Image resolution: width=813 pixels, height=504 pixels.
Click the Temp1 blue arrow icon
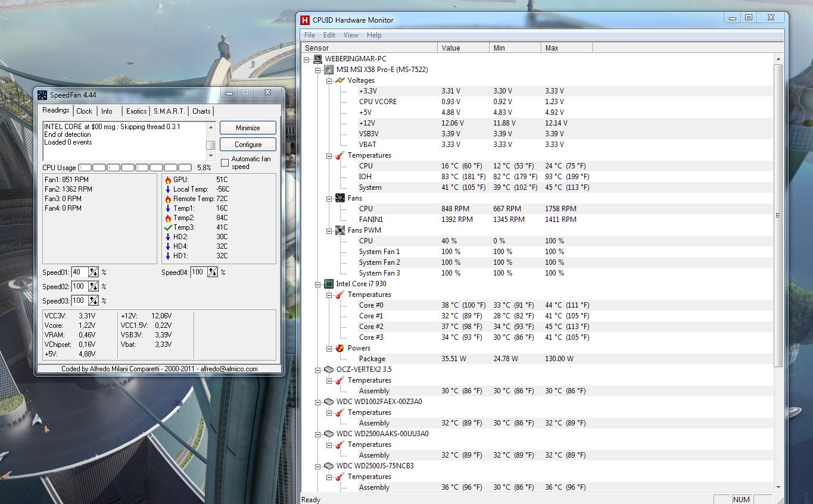[168, 208]
